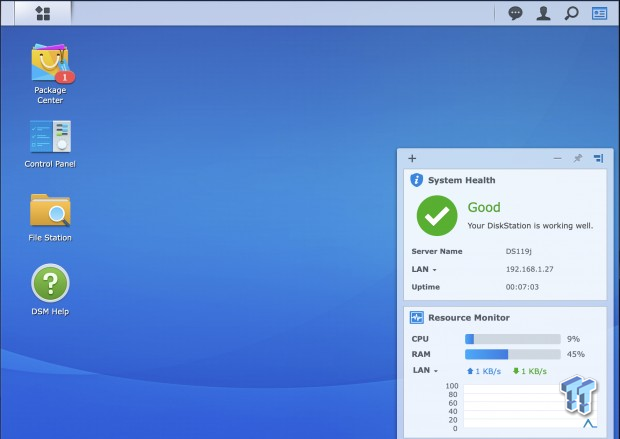Click the server name DS119j
Viewport: 620px width, 439px height.
518,251
